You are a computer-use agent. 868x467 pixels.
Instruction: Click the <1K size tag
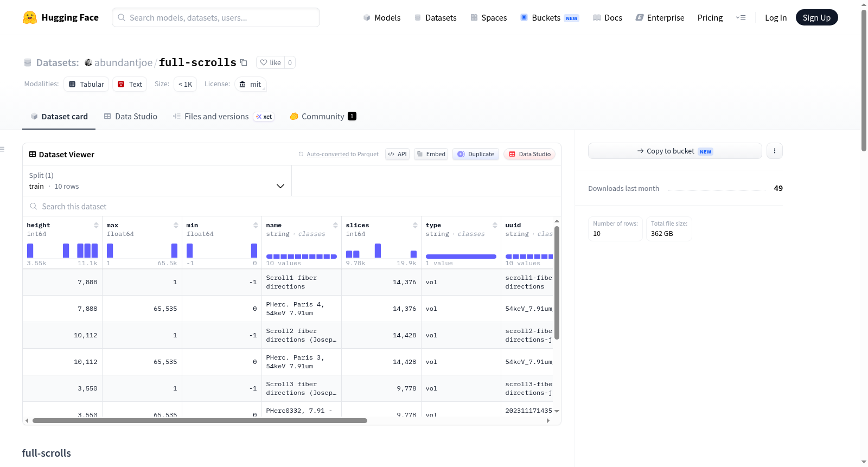185,84
